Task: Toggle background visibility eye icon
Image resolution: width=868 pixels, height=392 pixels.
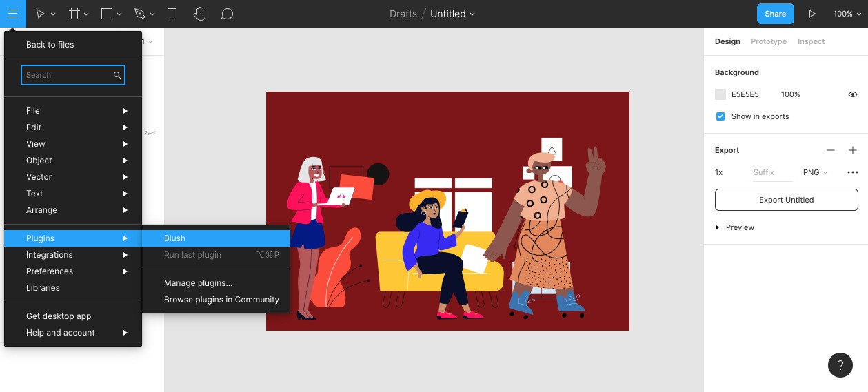Action: click(852, 94)
